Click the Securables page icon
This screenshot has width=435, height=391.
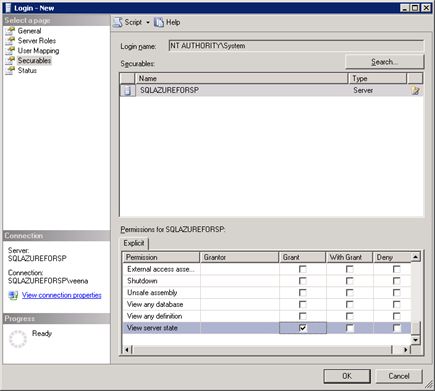pos(11,61)
